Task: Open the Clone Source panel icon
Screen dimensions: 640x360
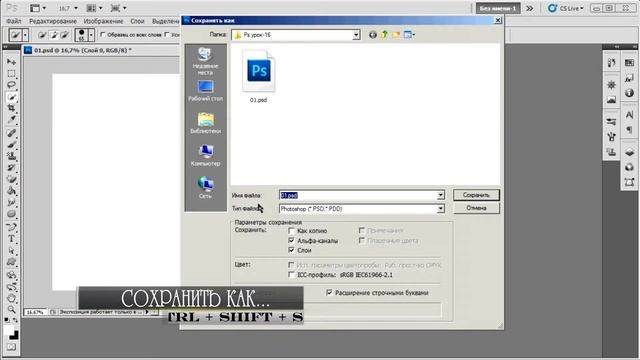Action: click(611, 152)
